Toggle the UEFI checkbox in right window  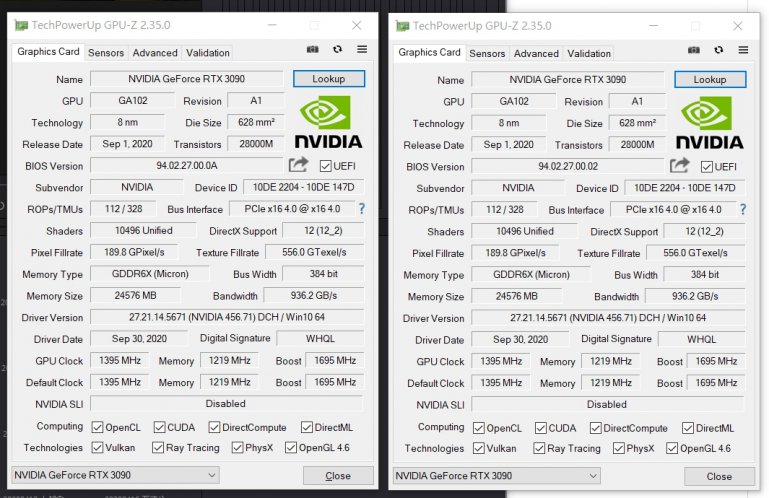pos(706,167)
